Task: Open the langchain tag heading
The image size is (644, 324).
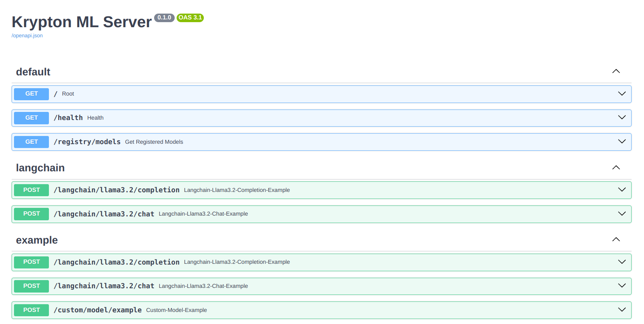Action: 40,168
